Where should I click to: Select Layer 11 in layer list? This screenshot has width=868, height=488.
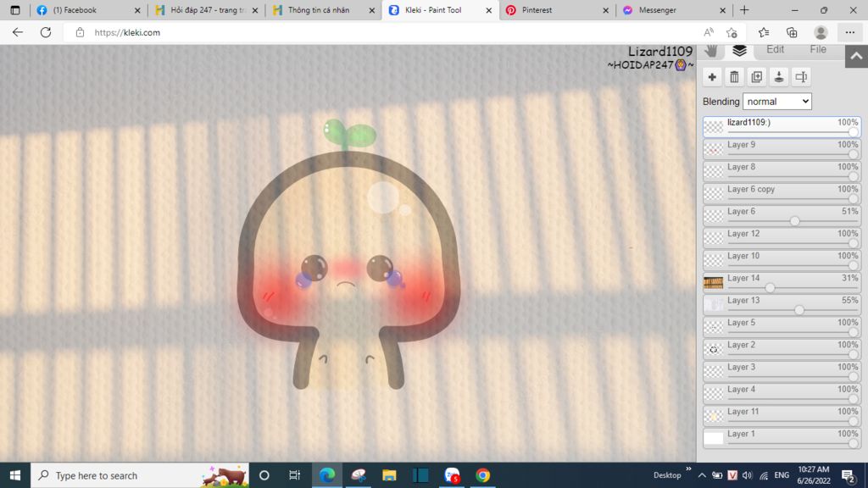[782, 415]
